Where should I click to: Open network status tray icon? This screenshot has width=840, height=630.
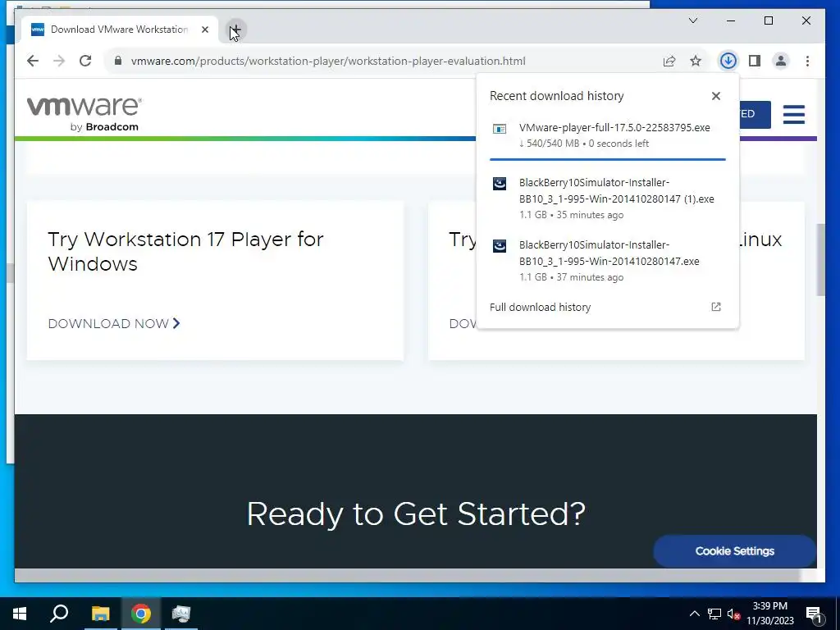click(714, 614)
